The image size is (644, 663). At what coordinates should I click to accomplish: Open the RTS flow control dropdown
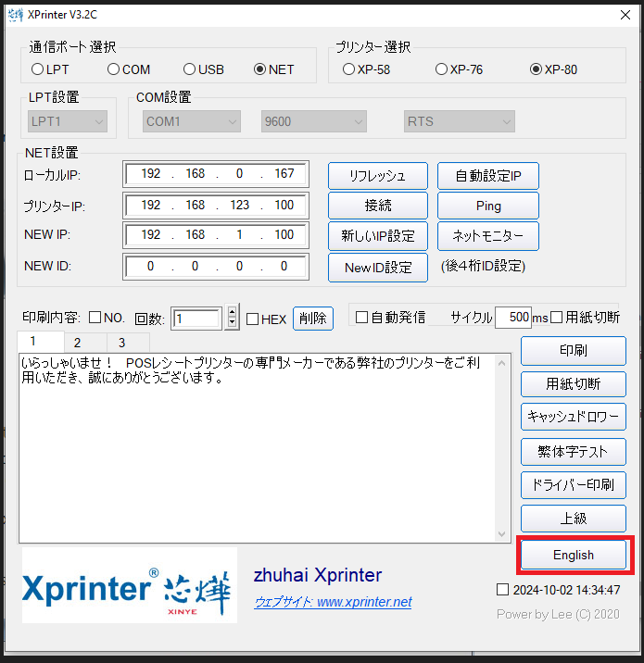point(459,121)
